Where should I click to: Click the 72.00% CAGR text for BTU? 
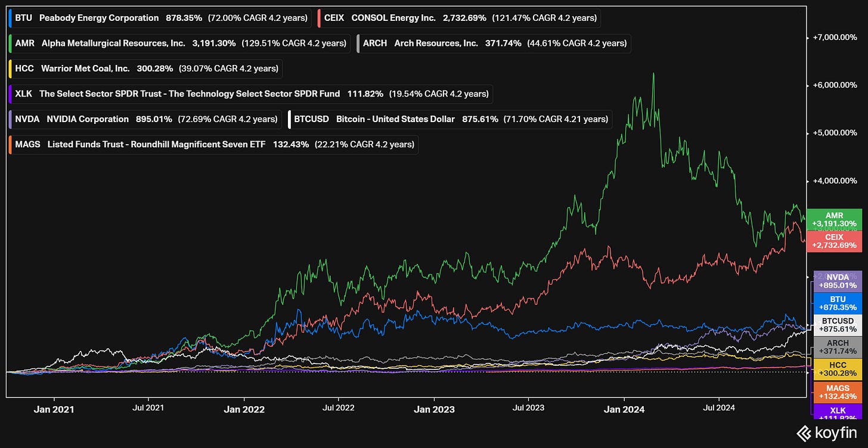click(x=257, y=18)
